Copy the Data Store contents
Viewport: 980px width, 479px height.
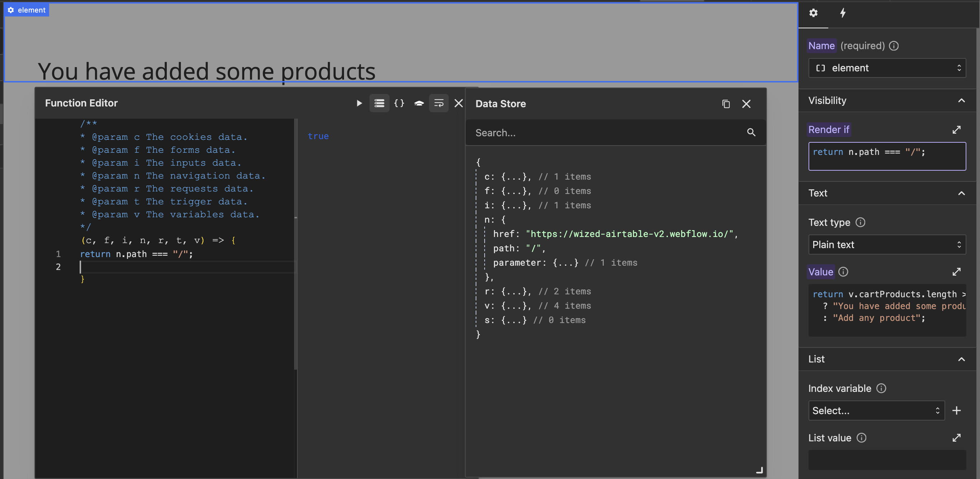[x=726, y=104]
